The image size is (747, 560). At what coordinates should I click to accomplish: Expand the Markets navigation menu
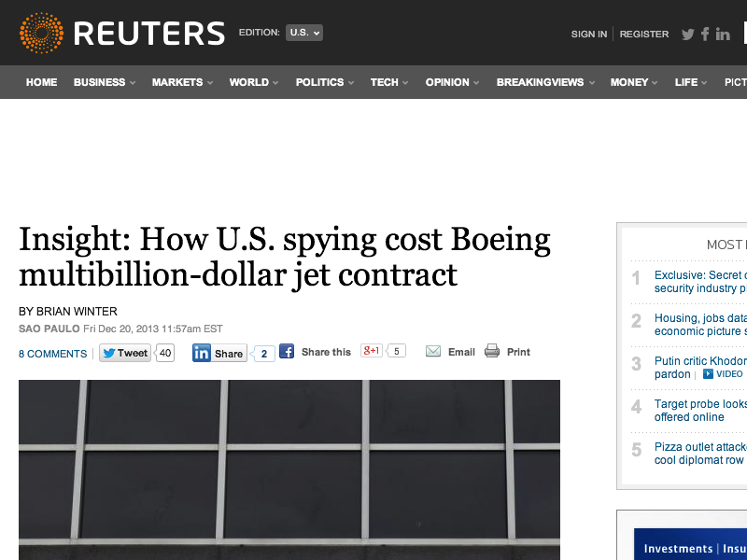click(181, 82)
